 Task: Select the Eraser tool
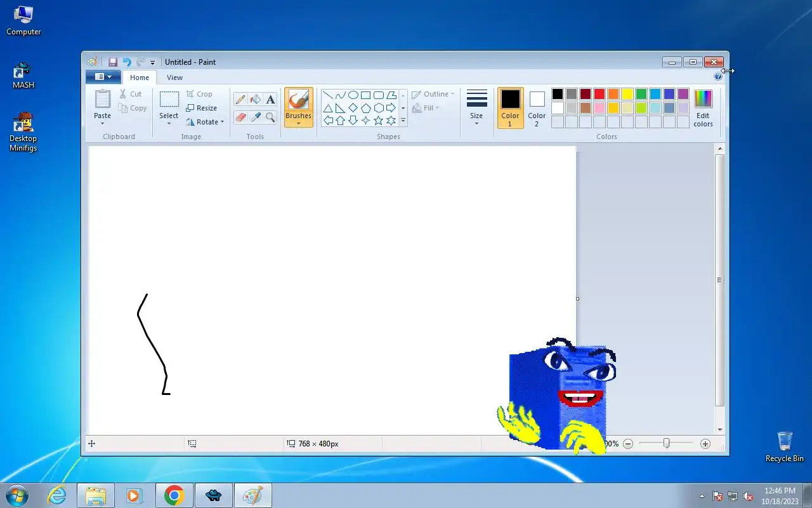pyautogui.click(x=240, y=117)
